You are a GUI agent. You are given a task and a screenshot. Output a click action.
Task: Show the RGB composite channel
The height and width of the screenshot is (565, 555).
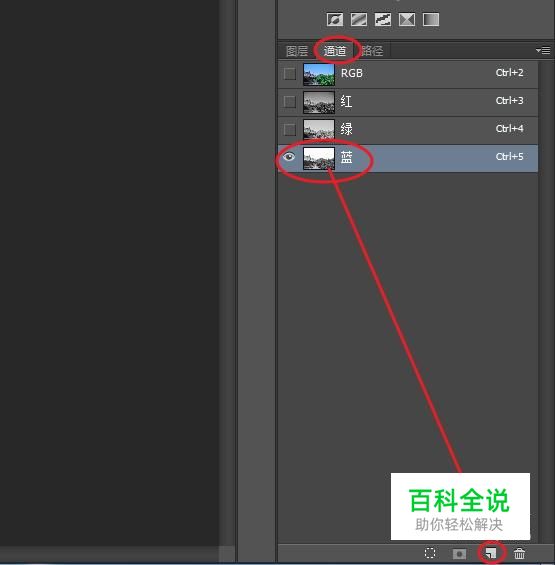coord(290,74)
